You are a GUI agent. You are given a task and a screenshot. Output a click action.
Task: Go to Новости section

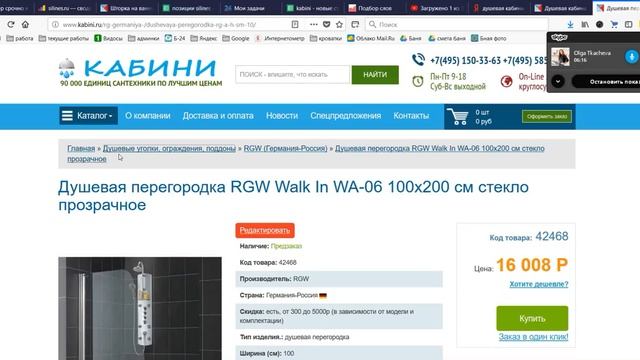282,116
